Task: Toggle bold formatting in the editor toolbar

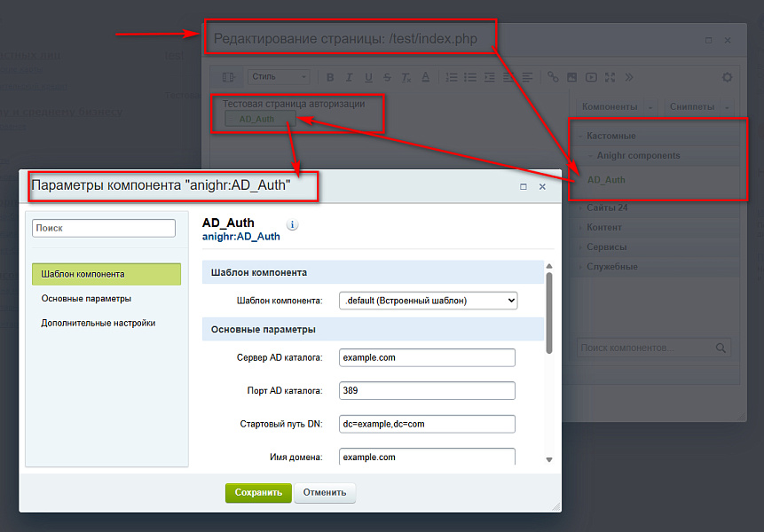Action: [x=330, y=77]
